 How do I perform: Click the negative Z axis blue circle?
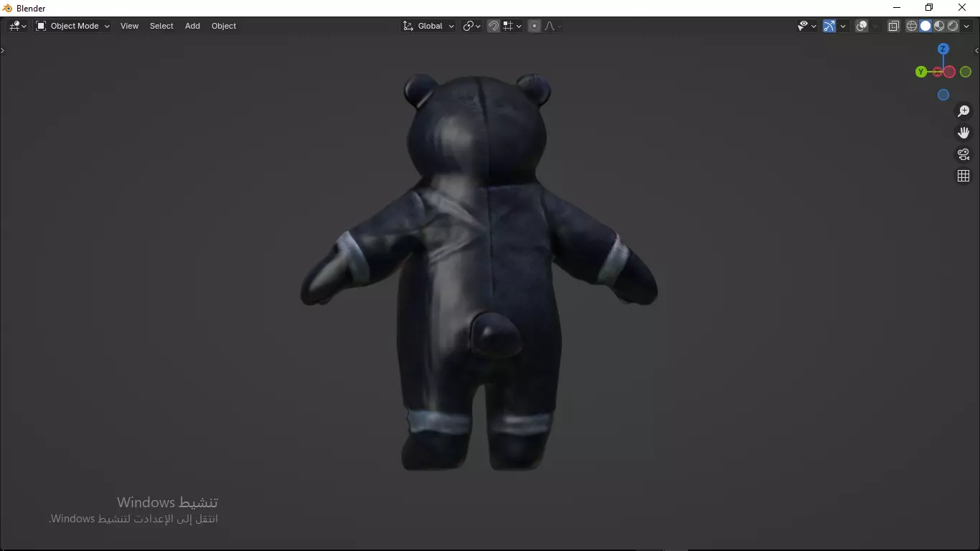tap(943, 95)
